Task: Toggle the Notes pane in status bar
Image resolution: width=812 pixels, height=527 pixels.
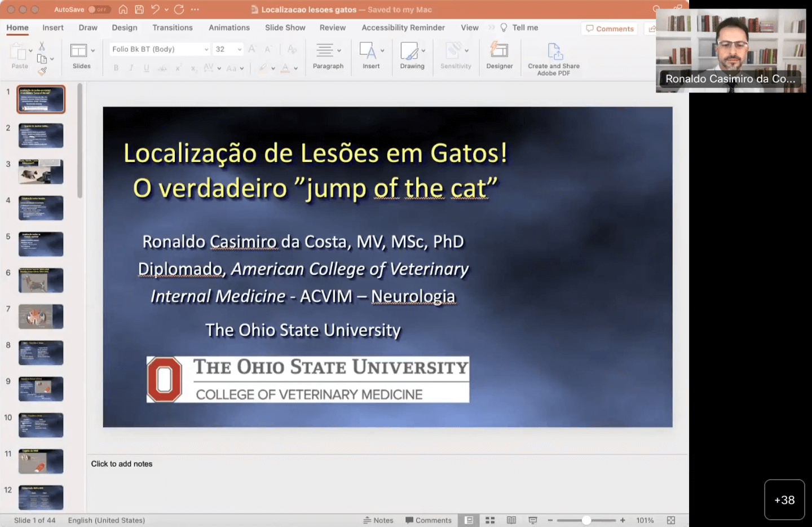Action: [378, 520]
